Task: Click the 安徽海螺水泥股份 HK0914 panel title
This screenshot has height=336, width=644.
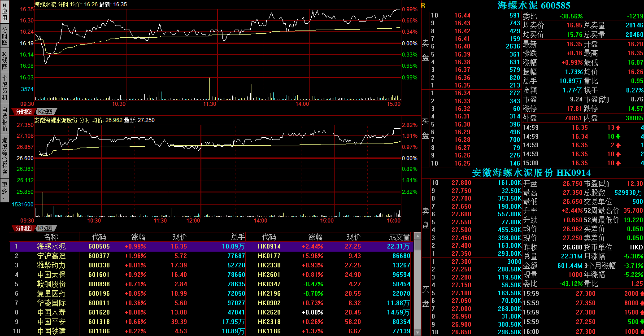Action: click(531, 173)
